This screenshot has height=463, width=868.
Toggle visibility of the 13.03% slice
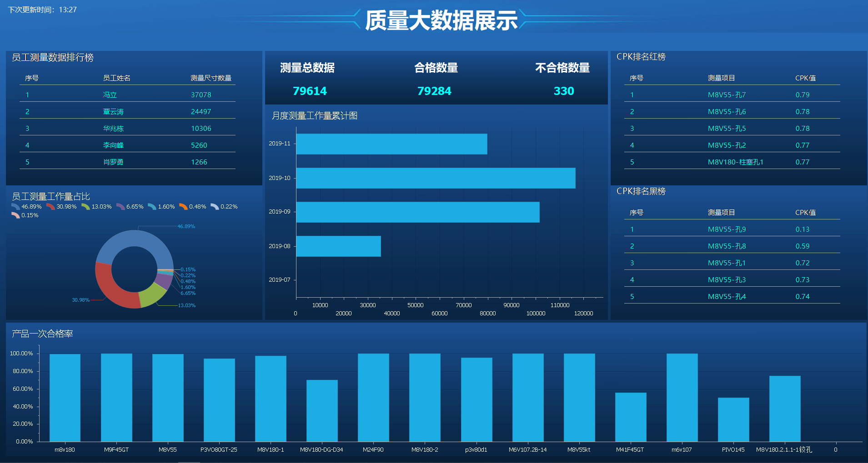coord(85,206)
